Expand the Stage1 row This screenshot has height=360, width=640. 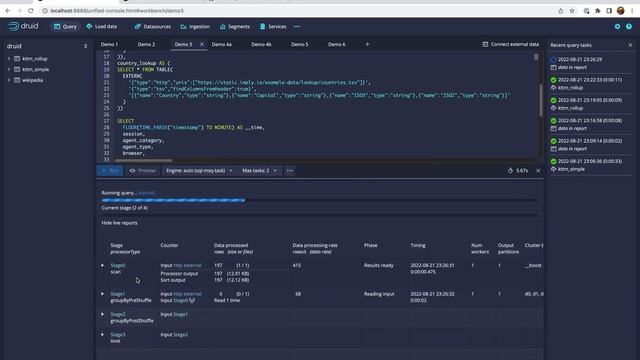(102, 294)
